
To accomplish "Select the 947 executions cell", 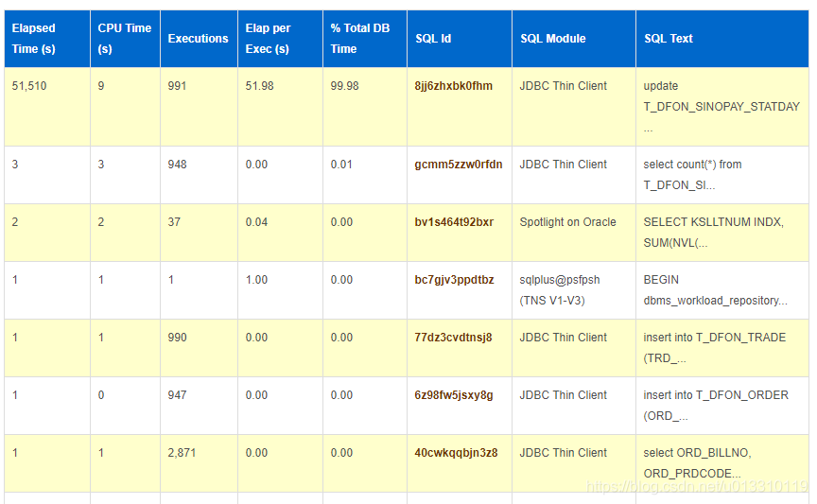I will [x=199, y=406].
